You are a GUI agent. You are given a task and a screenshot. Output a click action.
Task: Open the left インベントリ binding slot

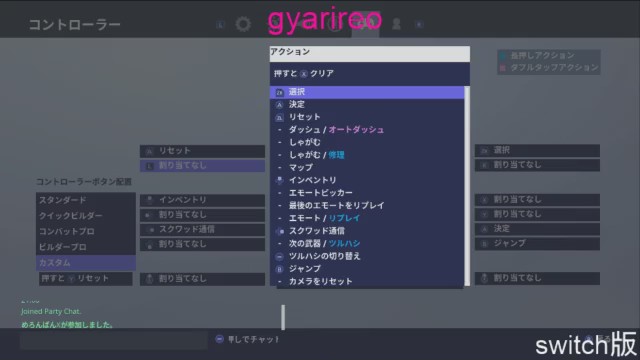pos(202,200)
